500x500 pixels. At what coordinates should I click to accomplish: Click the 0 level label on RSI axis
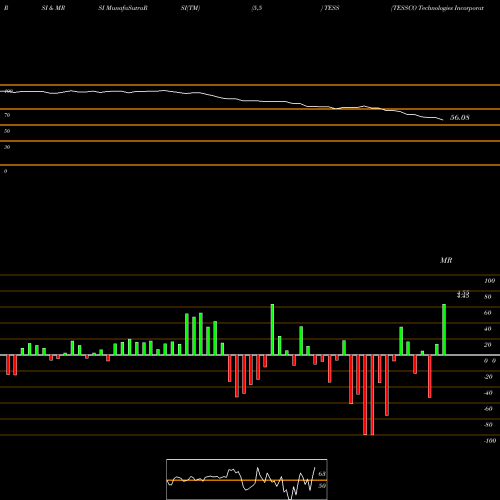5,171
